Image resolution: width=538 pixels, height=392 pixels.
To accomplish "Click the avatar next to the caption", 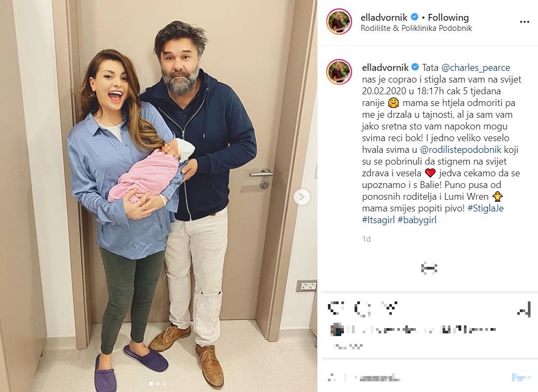I will tap(339, 72).
